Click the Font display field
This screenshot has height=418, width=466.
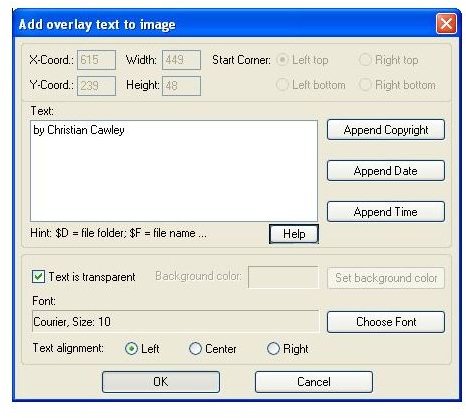(175, 322)
